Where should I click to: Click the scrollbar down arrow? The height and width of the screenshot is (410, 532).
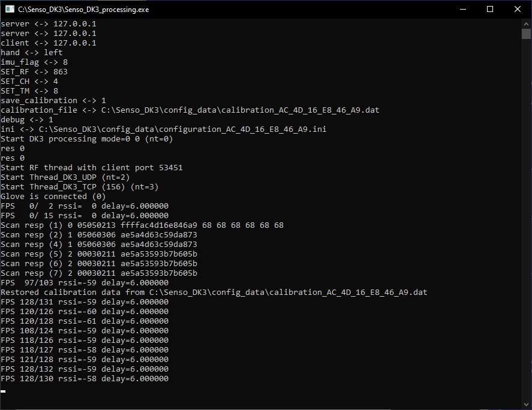(x=526, y=405)
